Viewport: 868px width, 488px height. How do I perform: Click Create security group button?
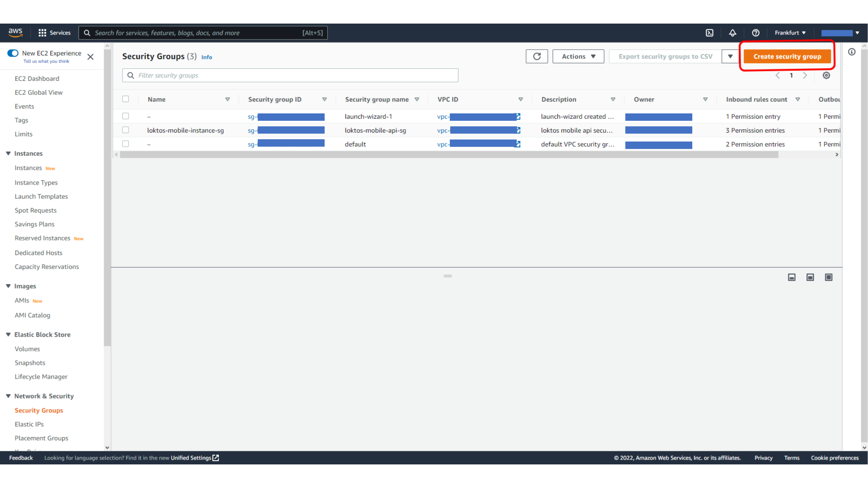click(787, 56)
